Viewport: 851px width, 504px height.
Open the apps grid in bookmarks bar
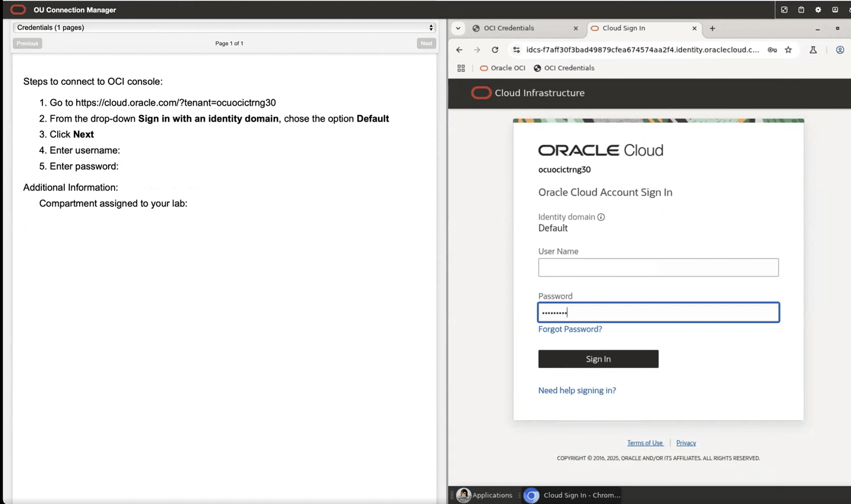pyautogui.click(x=461, y=68)
